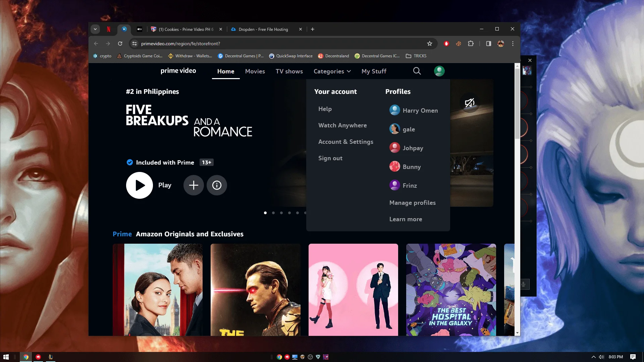Switch to the Johpay profile
The width and height of the screenshot is (644, 362).
click(x=406, y=148)
